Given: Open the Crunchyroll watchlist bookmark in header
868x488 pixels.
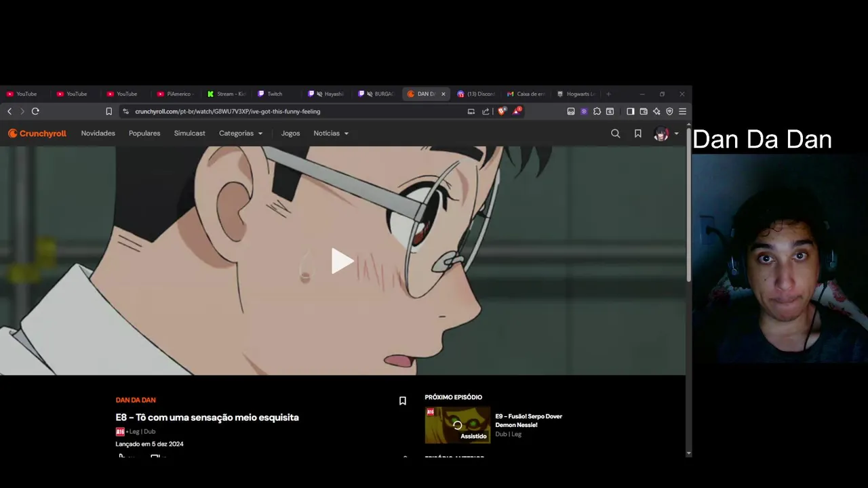Looking at the screenshot, I should [638, 134].
